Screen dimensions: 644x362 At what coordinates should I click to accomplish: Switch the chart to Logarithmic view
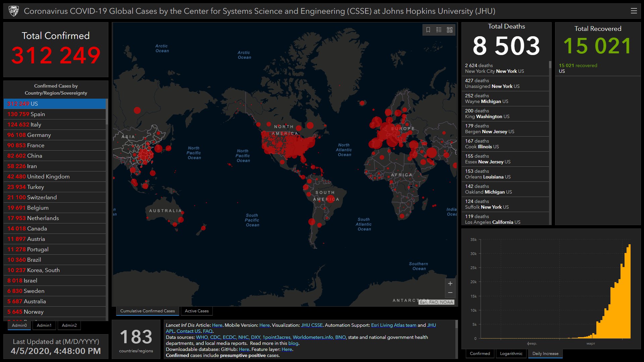pos(511,354)
